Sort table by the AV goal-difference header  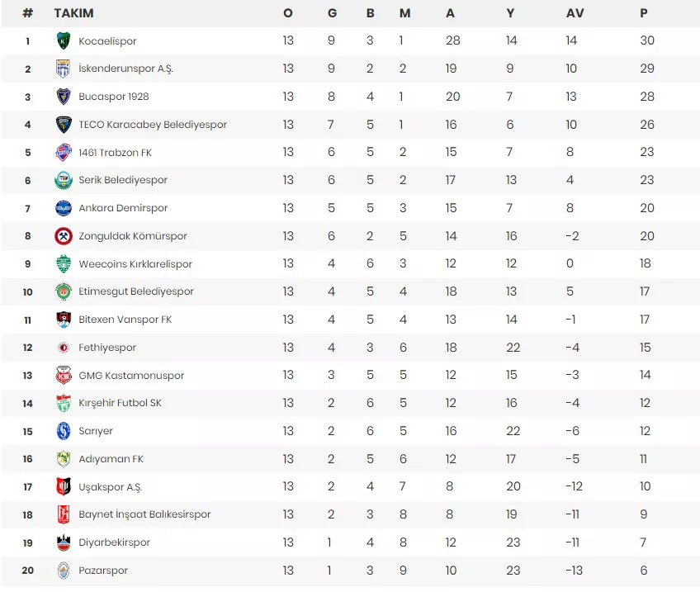(575, 13)
